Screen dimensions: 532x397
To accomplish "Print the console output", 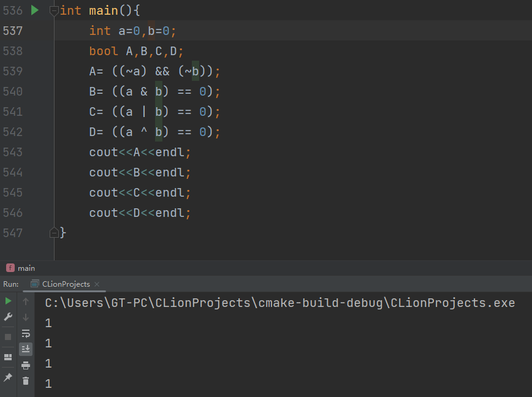I will 26,365.
